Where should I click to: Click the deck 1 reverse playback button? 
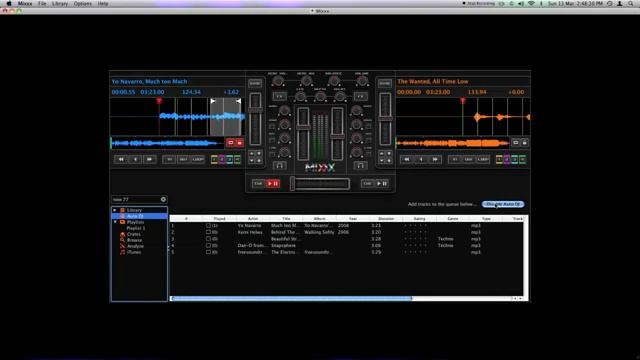(135, 160)
